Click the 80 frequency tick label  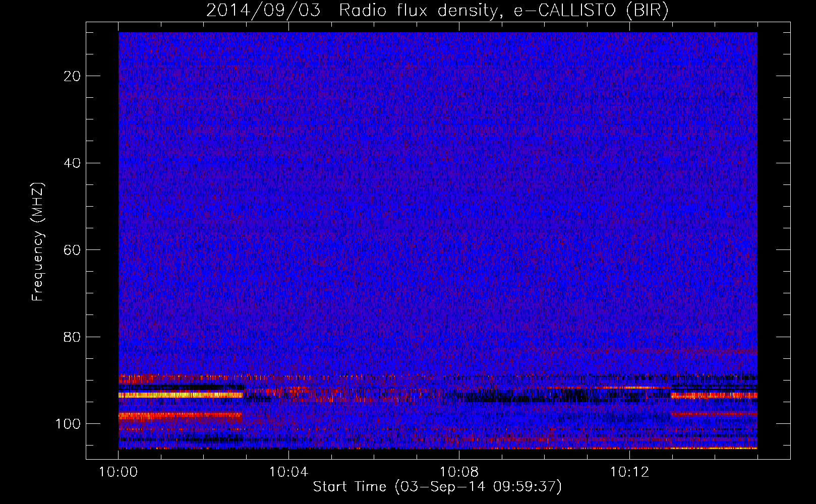click(x=73, y=337)
